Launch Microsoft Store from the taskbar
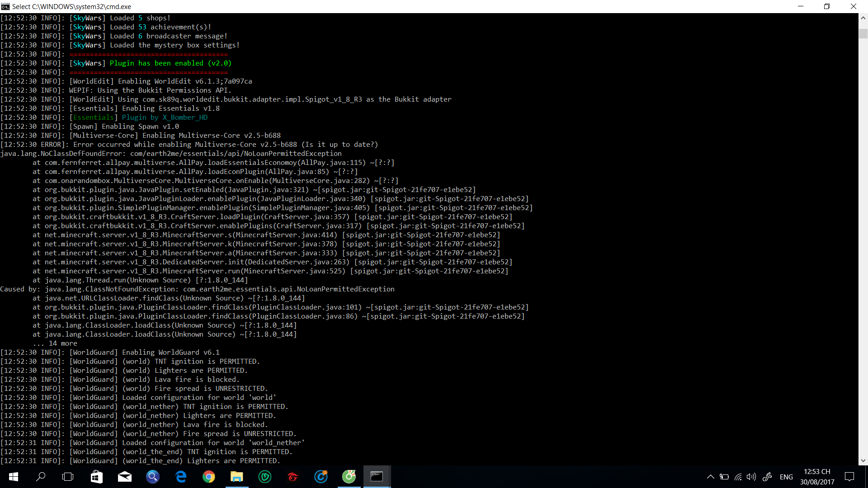Image resolution: width=868 pixels, height=488 pixels. point(96,477)
